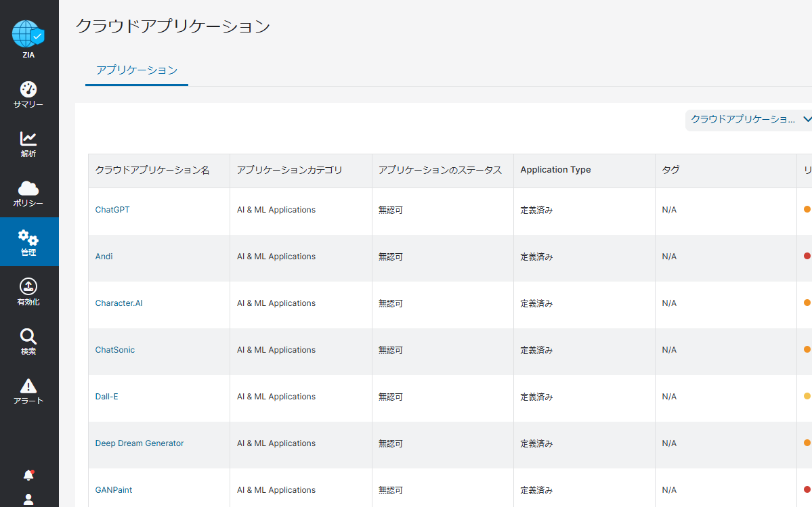Image resolution: width=812 pixels, height=507 pixels.
Task: Open the Andi application link
Action: pos(104,256)
